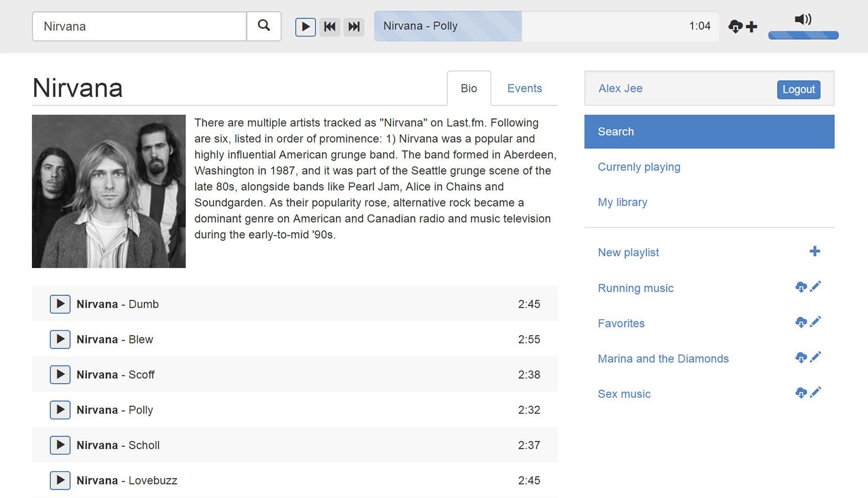Skip to next track
This screenshot has height=498, width=868.
coord(354,27)
